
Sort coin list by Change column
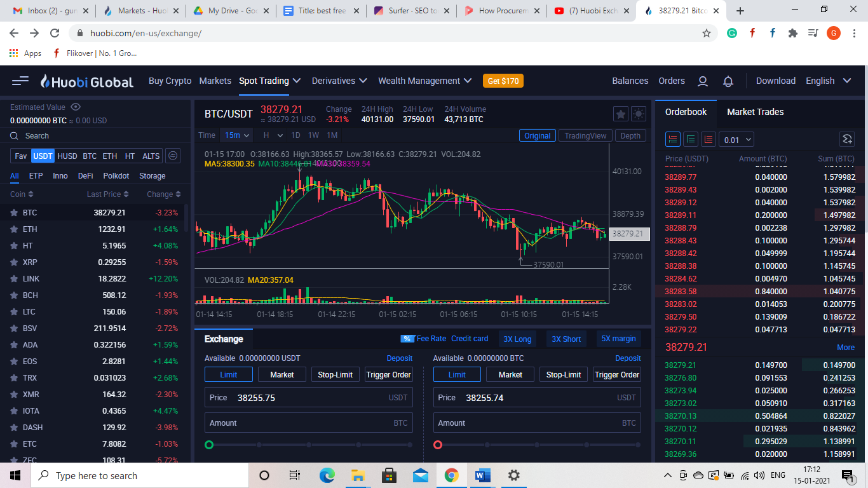[164, 194]
